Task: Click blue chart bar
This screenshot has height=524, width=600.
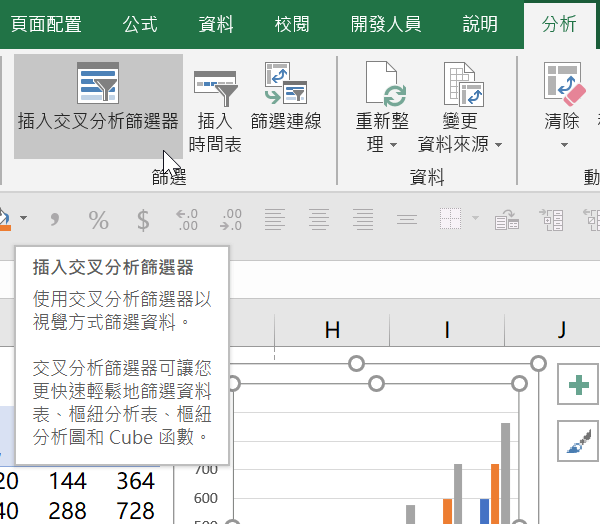Action: [x=484, y=511]
